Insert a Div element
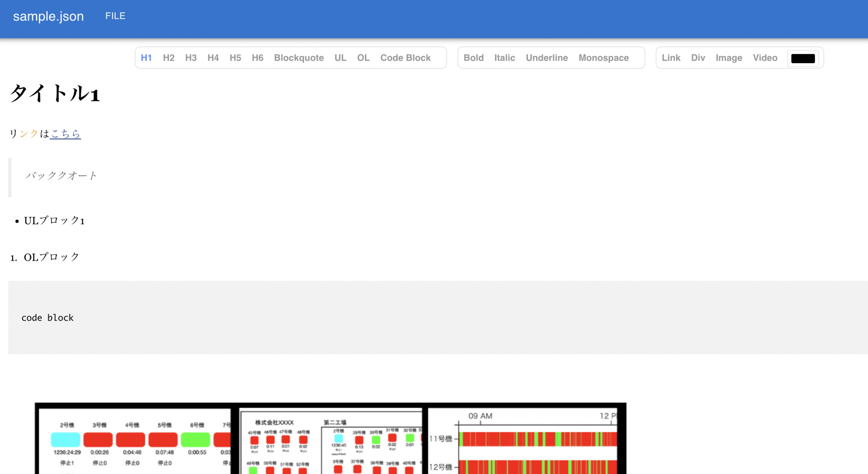The width and height of the screenshot is (868, 474). click(698, 58)
